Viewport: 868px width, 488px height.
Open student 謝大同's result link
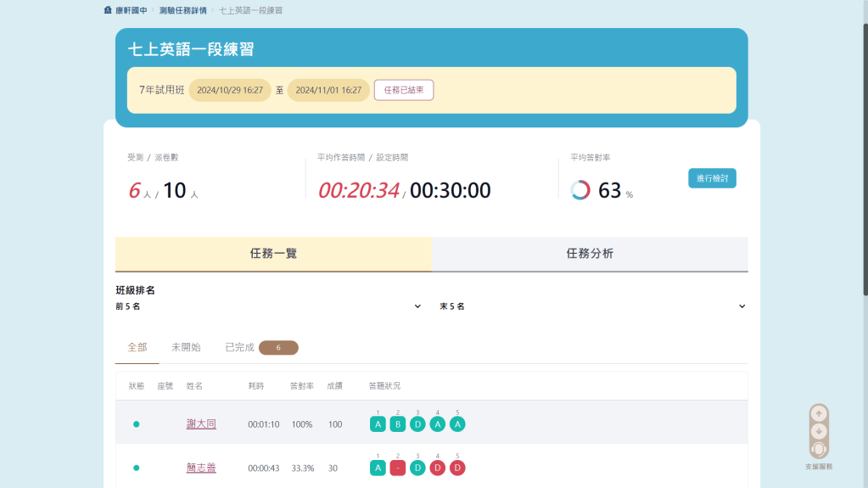click(201, 423)
